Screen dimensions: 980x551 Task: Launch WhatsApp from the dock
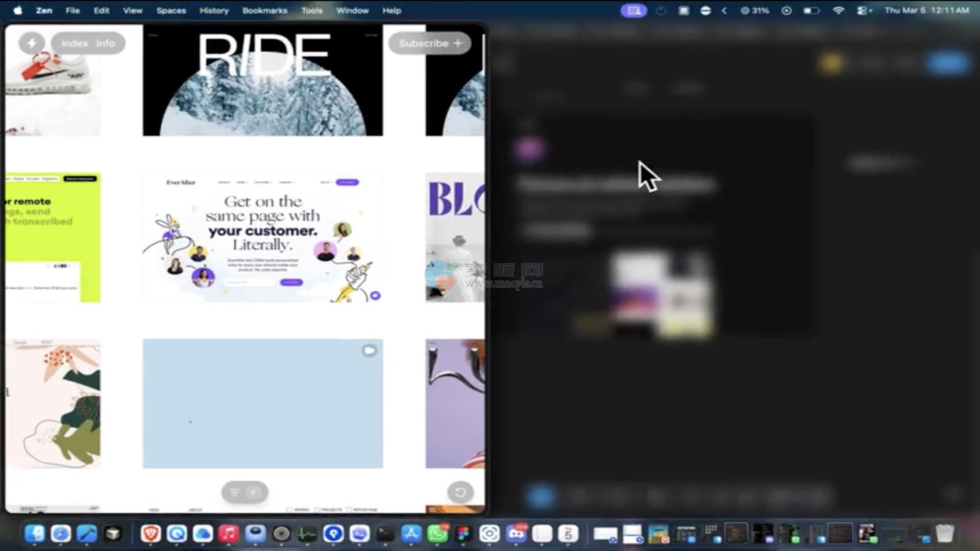point(437,534)
